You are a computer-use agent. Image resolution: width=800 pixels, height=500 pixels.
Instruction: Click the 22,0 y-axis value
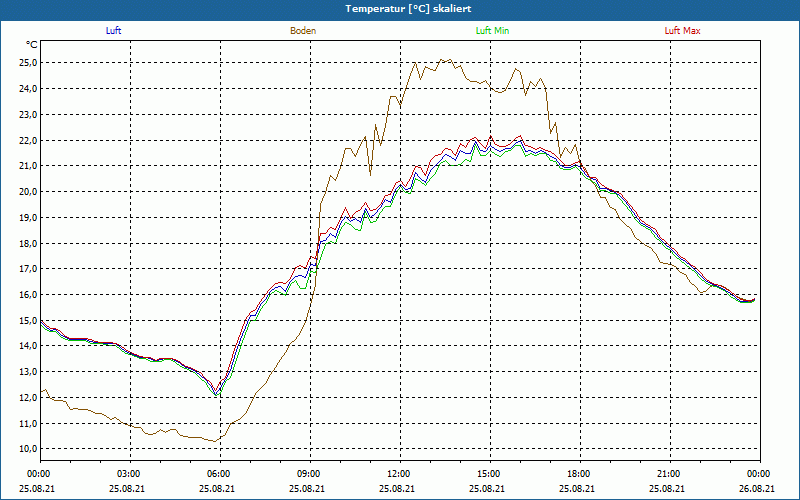pos(29,140)
